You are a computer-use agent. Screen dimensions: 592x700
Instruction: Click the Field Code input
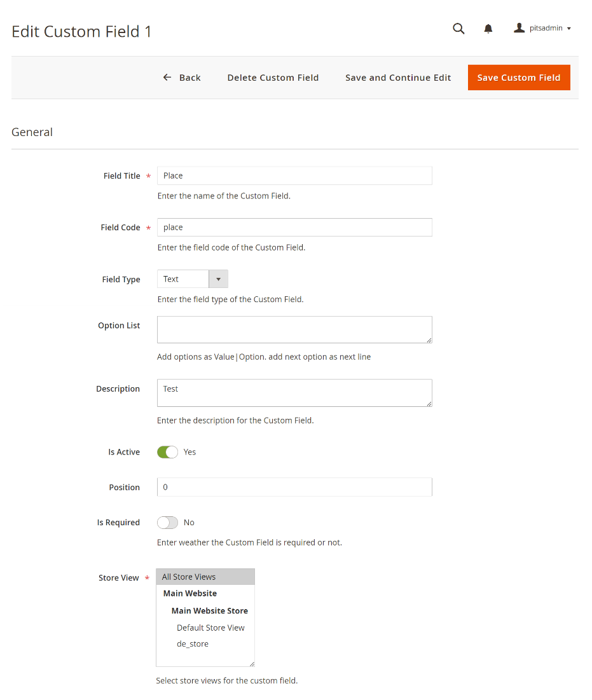pos(294,228)
